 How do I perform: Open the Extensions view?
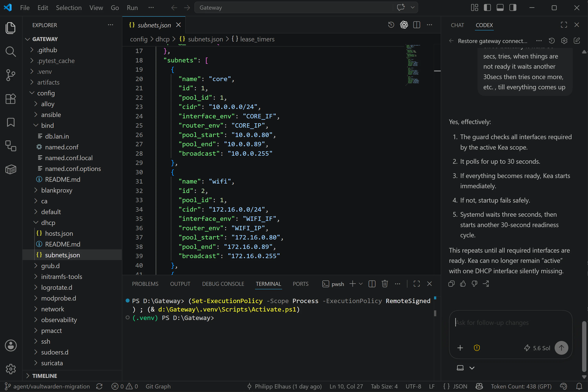(10, 99)
